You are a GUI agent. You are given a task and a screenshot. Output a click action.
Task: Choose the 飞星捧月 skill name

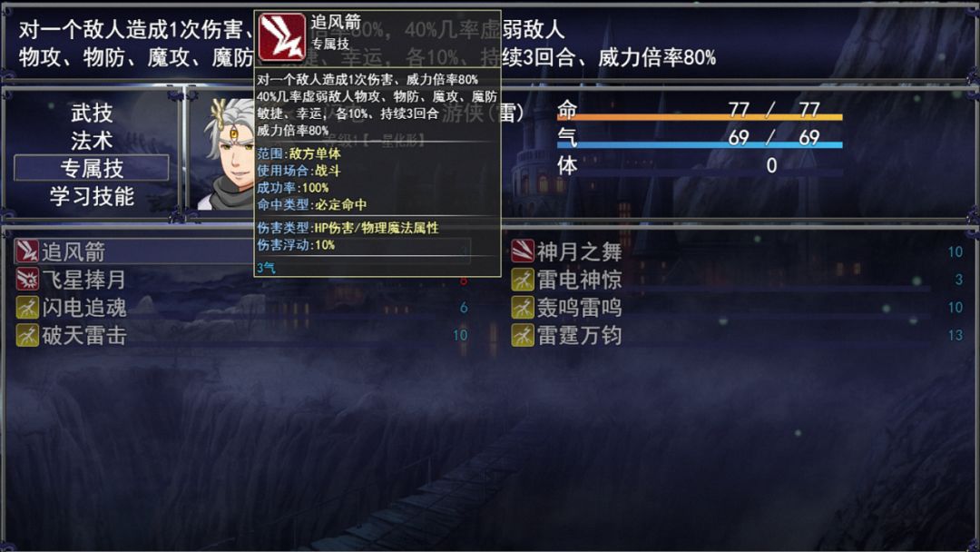pyautogui.click(x=84, y=280)
